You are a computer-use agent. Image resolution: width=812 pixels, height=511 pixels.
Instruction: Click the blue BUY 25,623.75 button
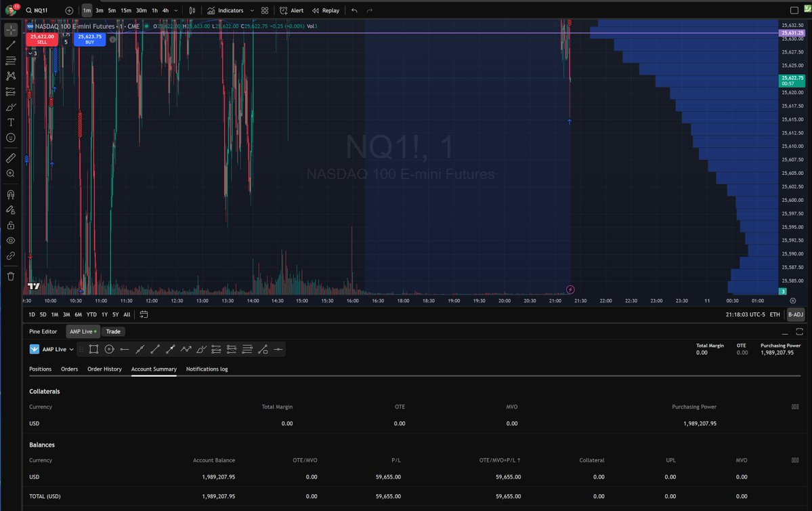pyautogui.click(x=89, y=39)
